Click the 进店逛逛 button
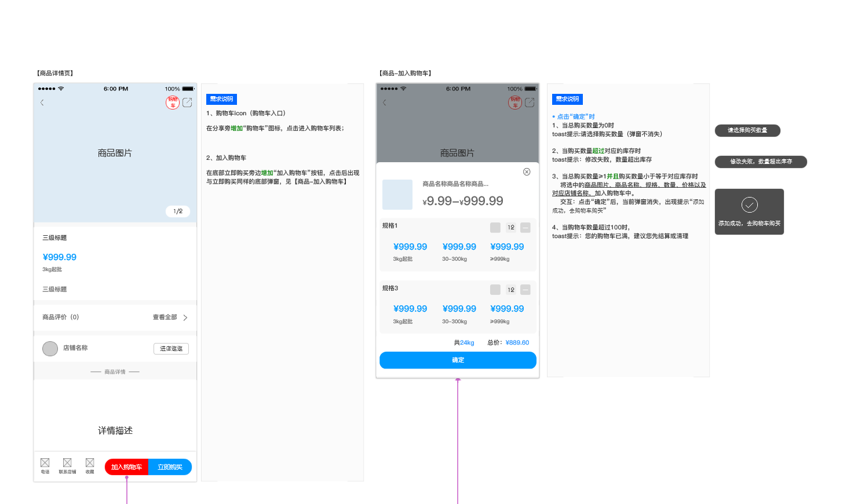854x504 pixels. pyautogui.click(x=171, y=349)
